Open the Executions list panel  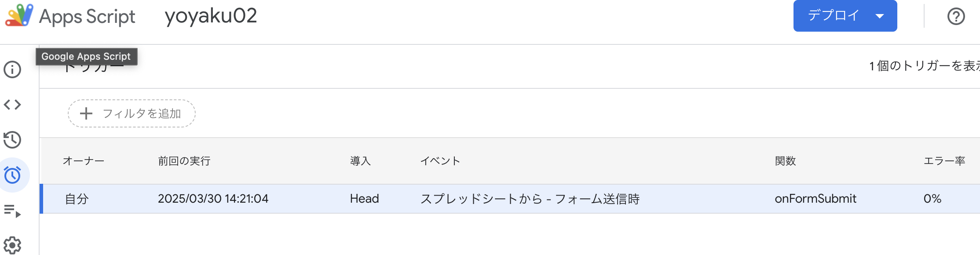(x=12, y=210)
